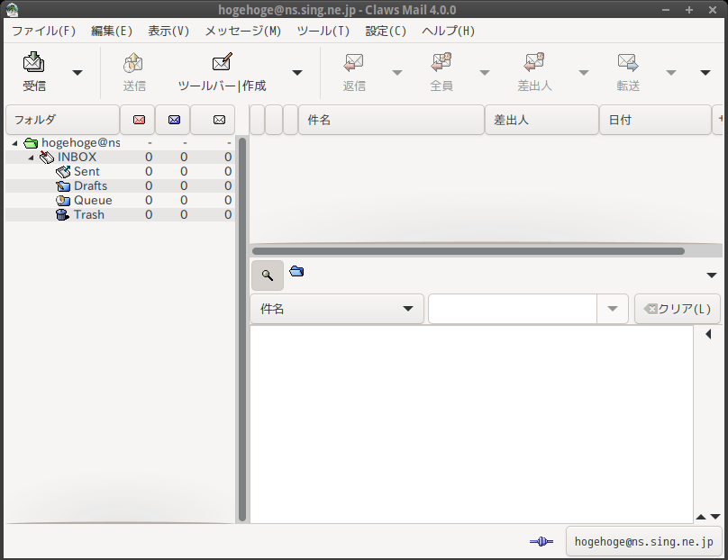Open the メッセージ(M) menu
The image size is (728, 560).
point(243,32)
